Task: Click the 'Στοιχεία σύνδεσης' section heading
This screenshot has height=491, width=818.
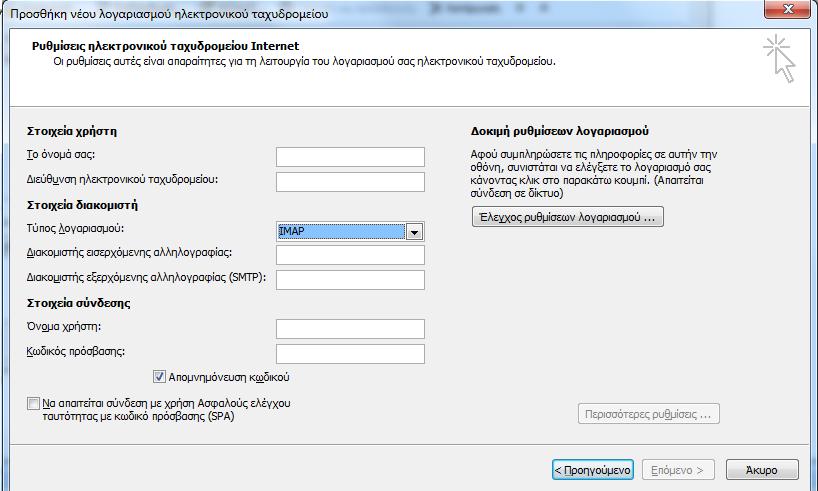Action: click(78, 303)
